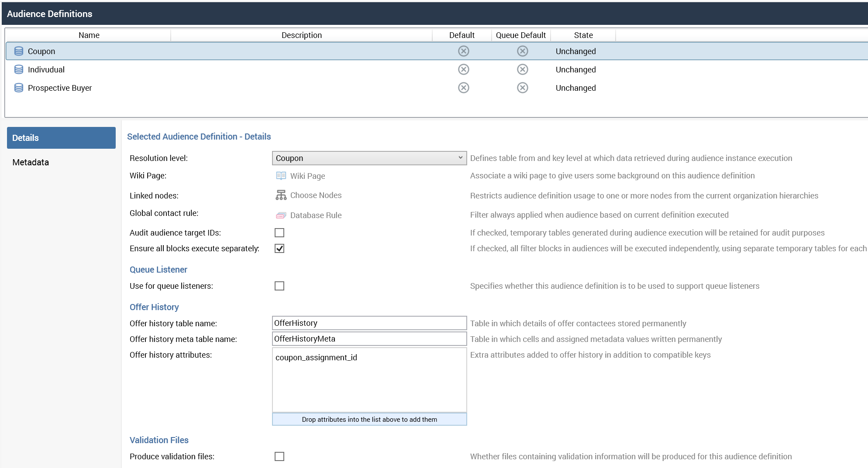Viewport: 868px width, 468px height.
Task: Click the Wiki Page book icon
Action: [x=281, y=176]
